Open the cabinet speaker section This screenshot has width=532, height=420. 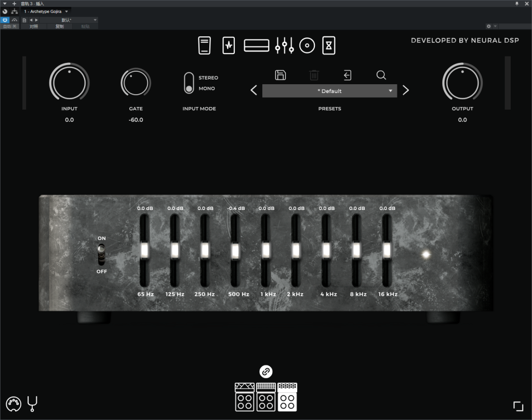tap(307, 46)
